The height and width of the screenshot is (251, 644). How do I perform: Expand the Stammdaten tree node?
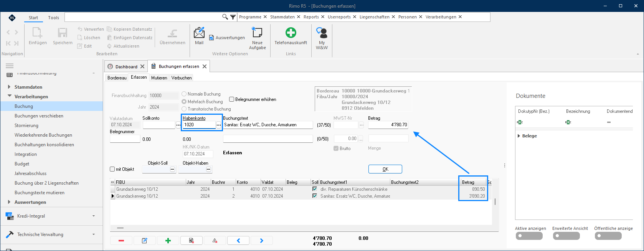(9, 87)
